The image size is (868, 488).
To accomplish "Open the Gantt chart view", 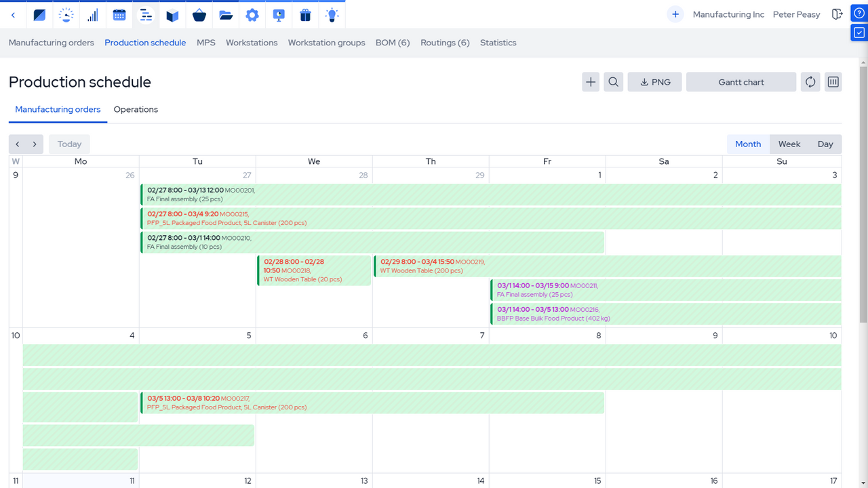I will 741,81.
